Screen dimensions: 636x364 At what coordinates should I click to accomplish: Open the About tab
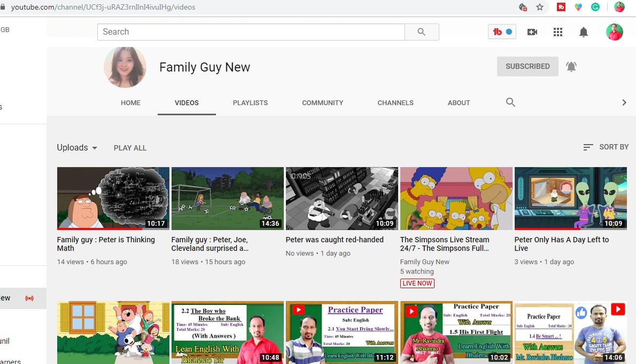(459, 103)
